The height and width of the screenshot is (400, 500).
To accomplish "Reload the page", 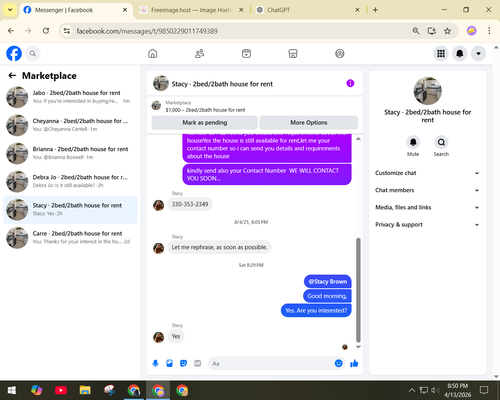I will [x=46, y=31].
